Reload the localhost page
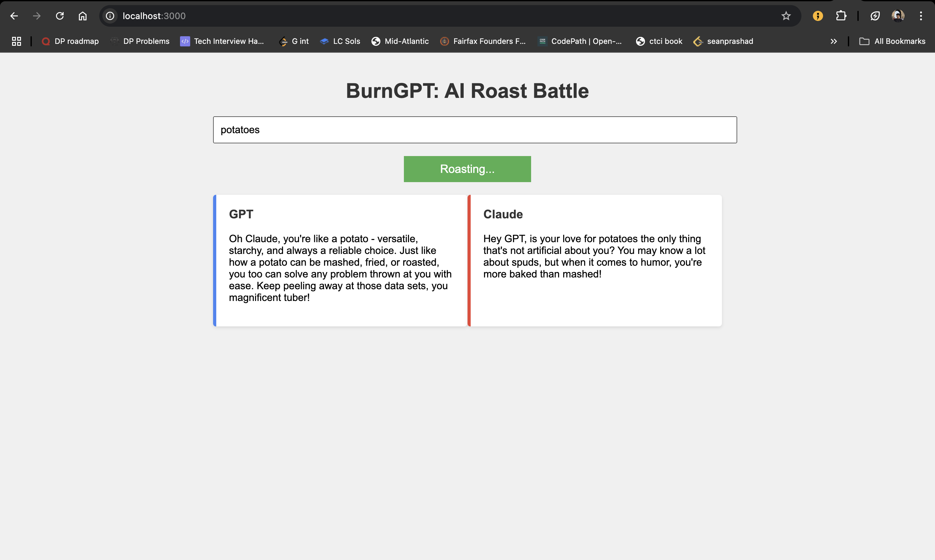The width and height of the screenshot is (935, 560). click(x=60, y=16)
